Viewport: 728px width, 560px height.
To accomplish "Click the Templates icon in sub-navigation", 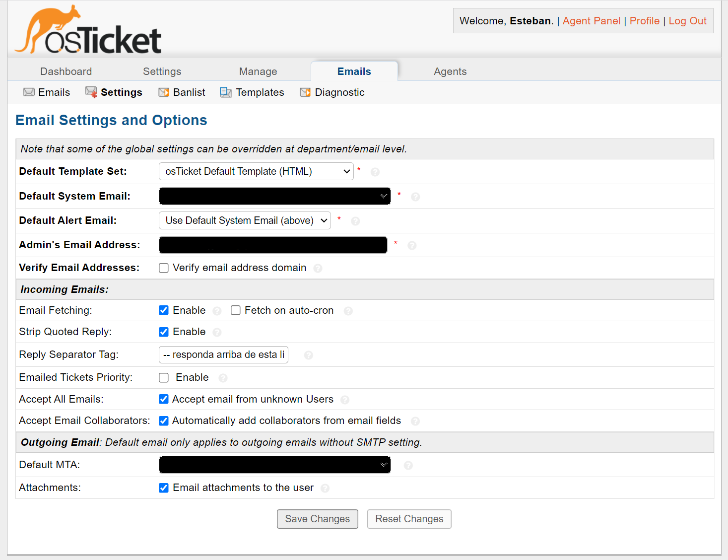I will [226, 92].
